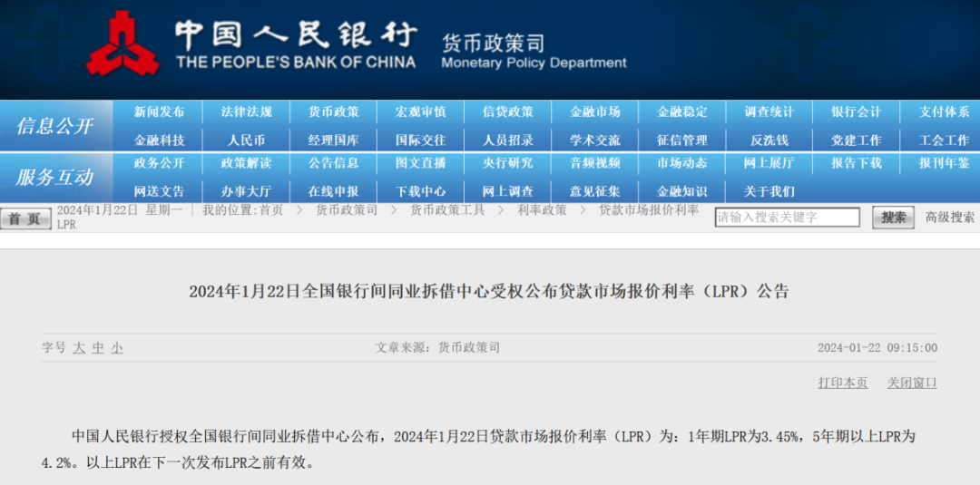Open the 新闻发布 menu item
The height and width of the screenshot is (485, 980).
(159, 112)
